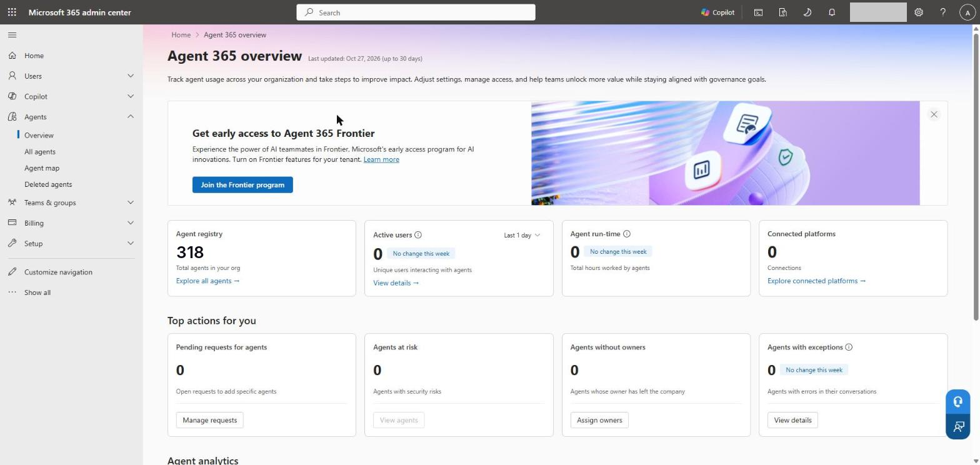980x465 pixels.
Task: Open notifications bell icon
Action: pyautogui.click(x=832, y=12)
